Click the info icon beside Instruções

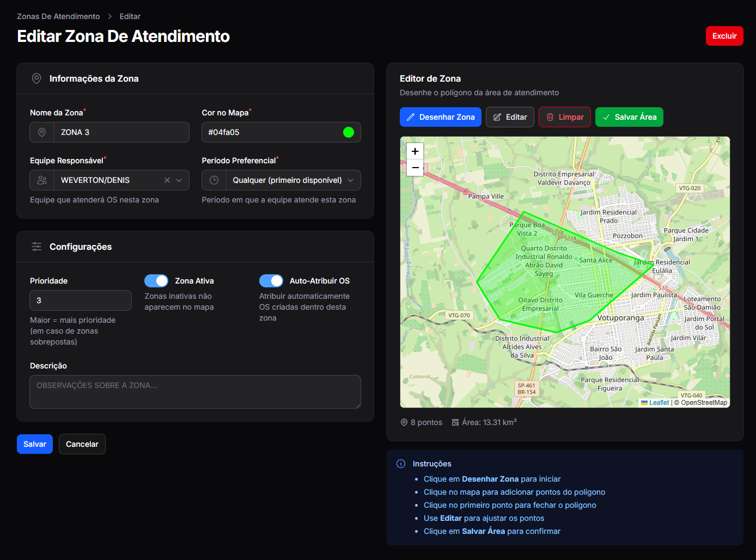[401, 464]
